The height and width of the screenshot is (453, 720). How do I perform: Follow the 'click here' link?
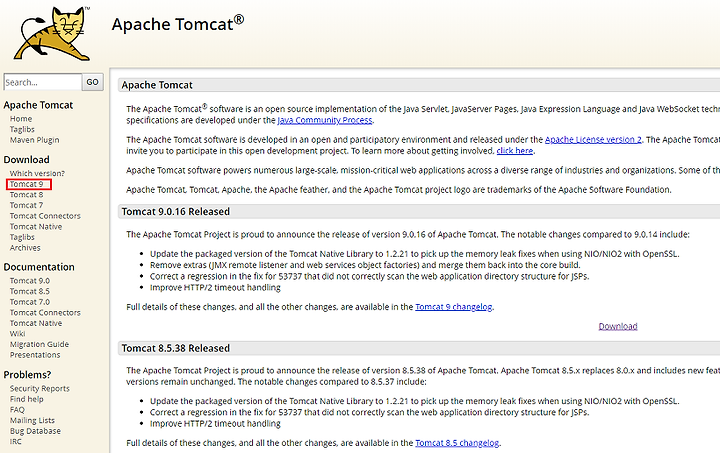(x=515, y=151)
